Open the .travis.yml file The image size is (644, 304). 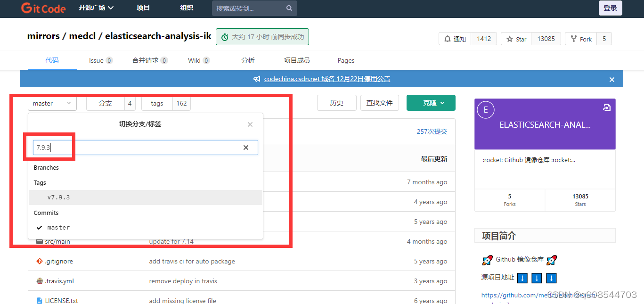pyautogui.click(x=59, y=281)
